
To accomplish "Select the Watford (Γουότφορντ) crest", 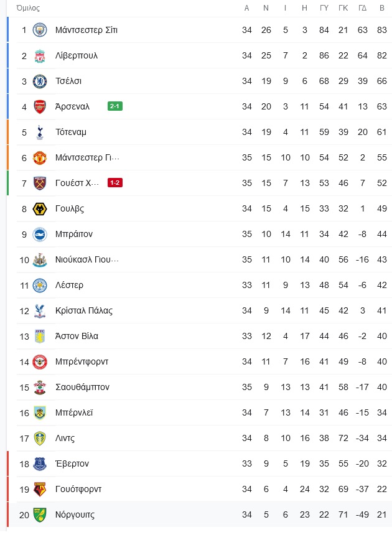I will click(x=40, y=490).
